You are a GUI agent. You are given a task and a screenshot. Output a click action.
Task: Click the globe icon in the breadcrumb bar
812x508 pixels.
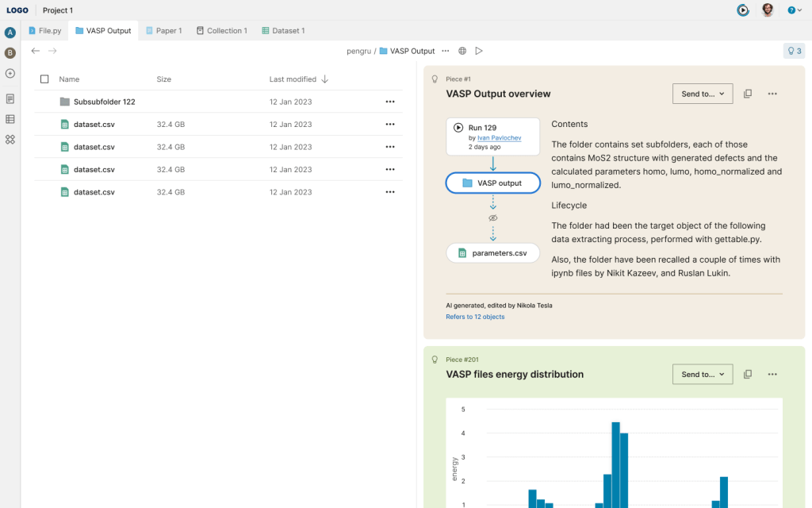(462, 51)
